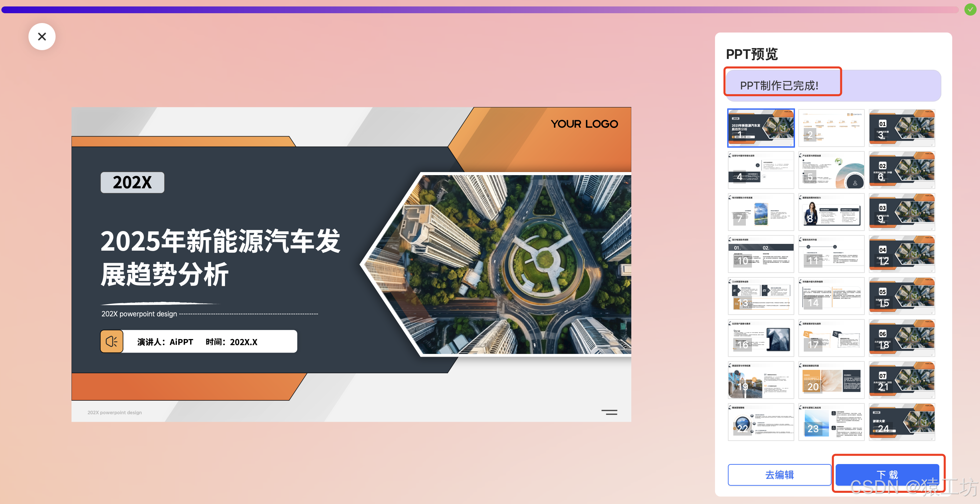Image resolution: width=980 pixels, height=504 pixels.
Task: Select slide 8 thumbnail with businesswoman
Action: point(831,212)
